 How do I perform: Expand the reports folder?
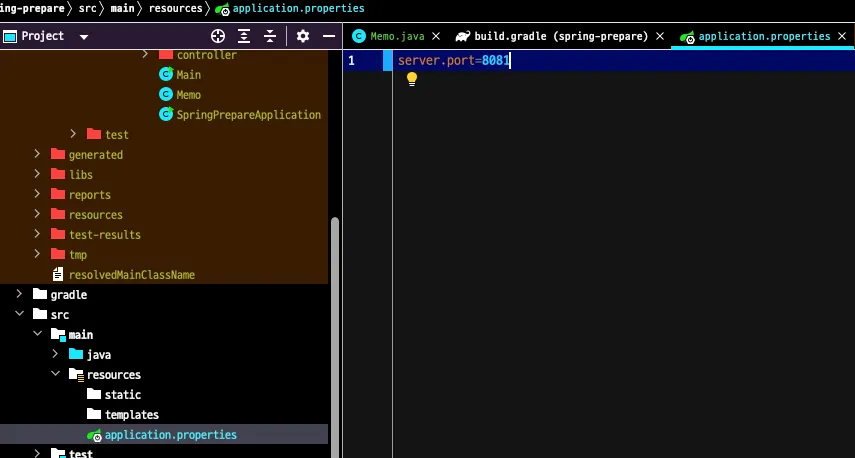37,194
